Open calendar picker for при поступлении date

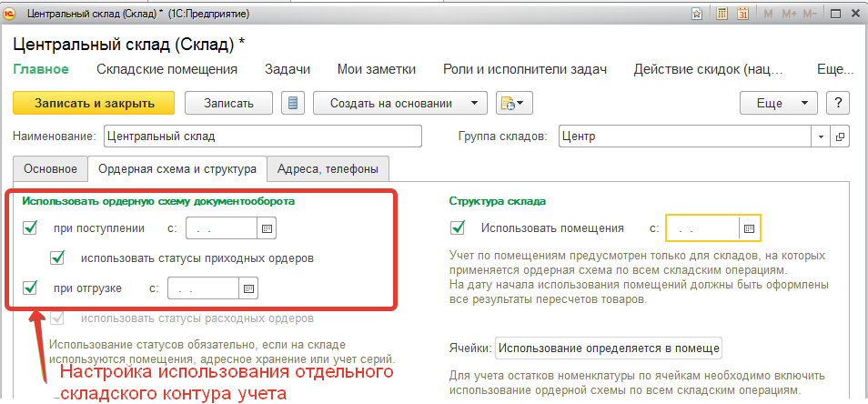[x=267, y=227]
